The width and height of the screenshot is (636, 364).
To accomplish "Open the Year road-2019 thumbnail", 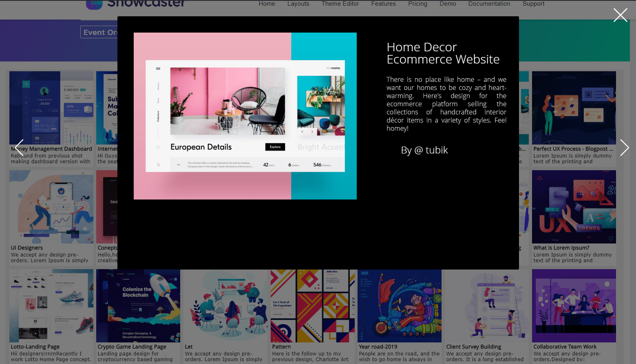I will pyautogui.click(x=400, y=306).
